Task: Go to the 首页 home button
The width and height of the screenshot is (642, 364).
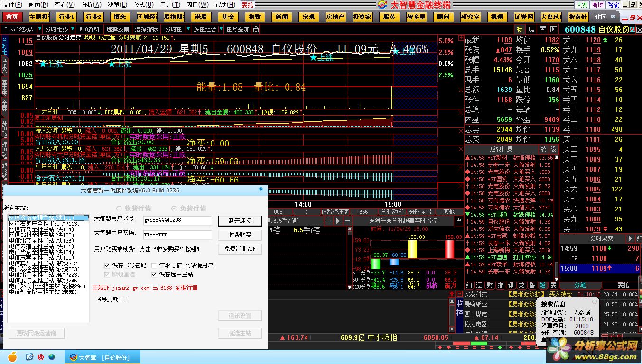Action: point(12,17)
